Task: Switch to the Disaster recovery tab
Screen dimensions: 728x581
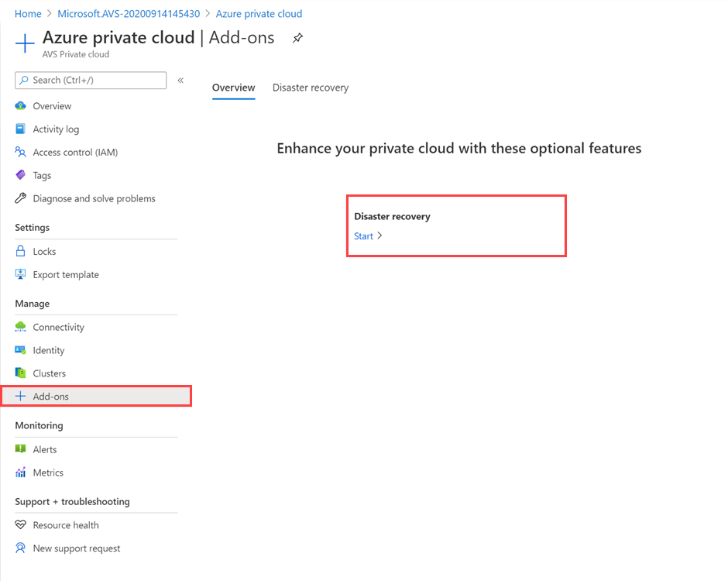Action: click(311, 88)
